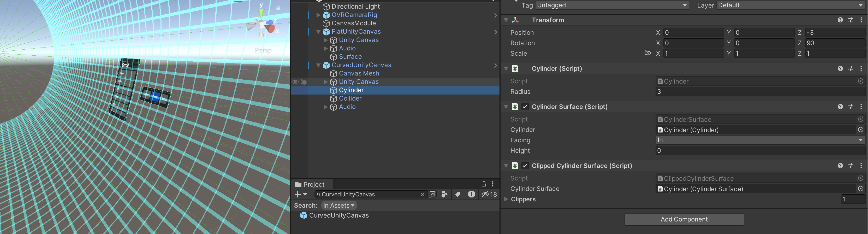The width and height of the screenshot is (868, 234).
Task: Click the Radius input field
Action: [760, 91]
